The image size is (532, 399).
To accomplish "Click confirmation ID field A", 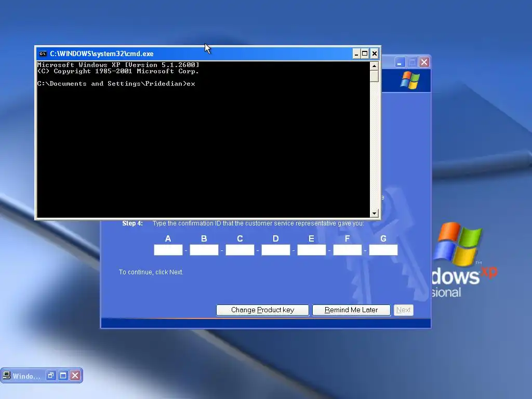I will (168, 250).
